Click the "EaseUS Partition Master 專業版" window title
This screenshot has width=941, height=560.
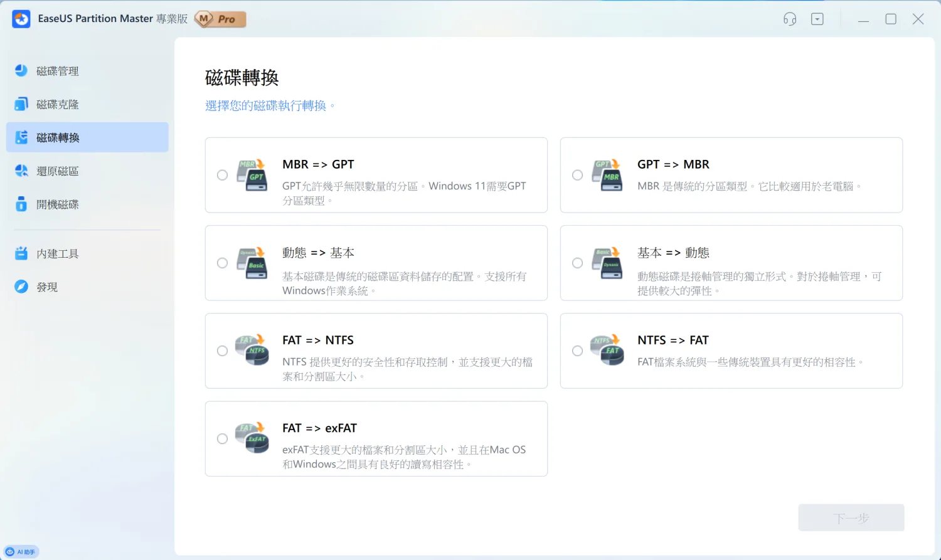[113, 19]
